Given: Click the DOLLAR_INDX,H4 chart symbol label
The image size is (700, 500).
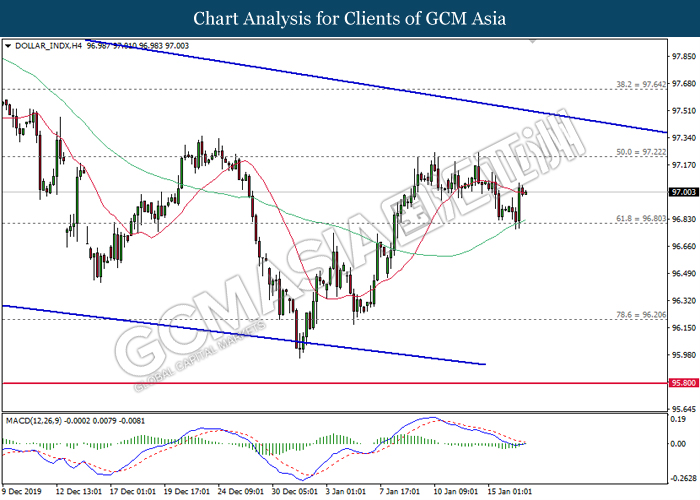Looking at the screenshot, I should click(49, 46).
